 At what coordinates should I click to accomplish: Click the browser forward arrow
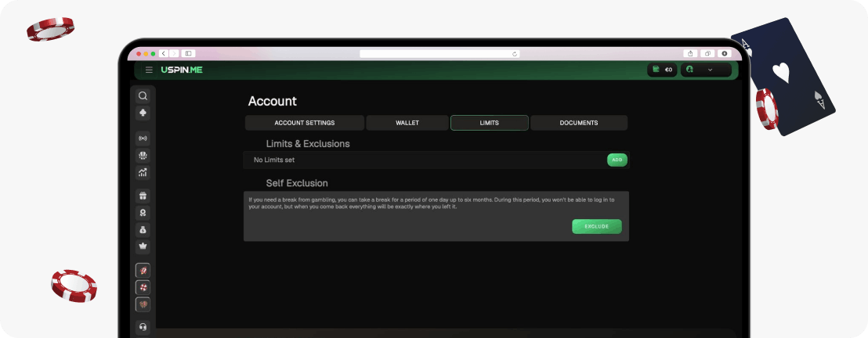coord(174,54)
